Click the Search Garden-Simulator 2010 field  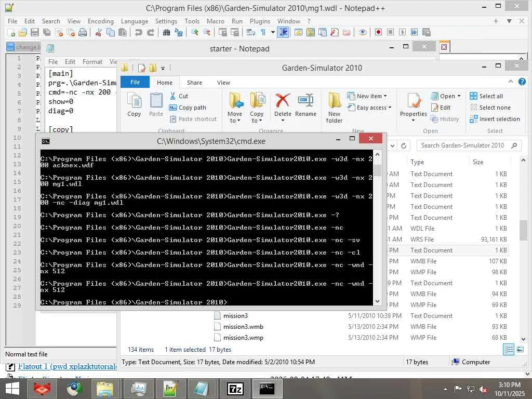[469, 145]
